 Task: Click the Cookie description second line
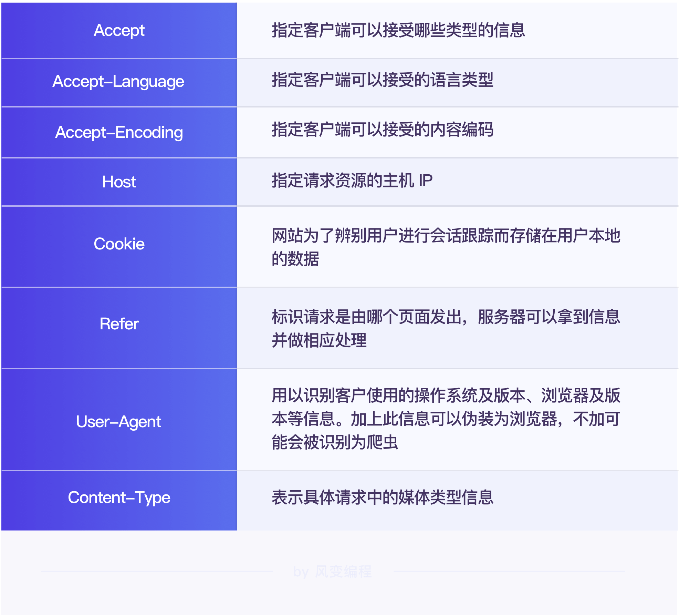tap(295, 259)
